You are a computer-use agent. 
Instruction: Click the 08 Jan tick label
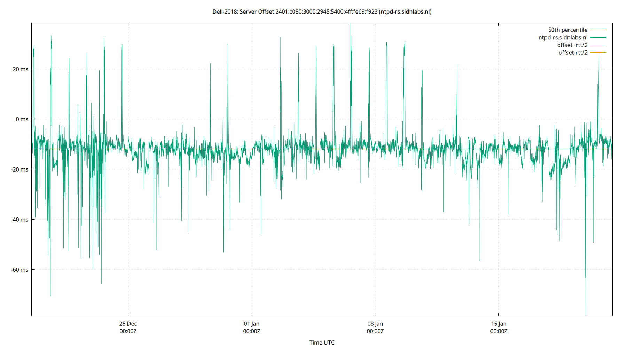tap(375, 323)
